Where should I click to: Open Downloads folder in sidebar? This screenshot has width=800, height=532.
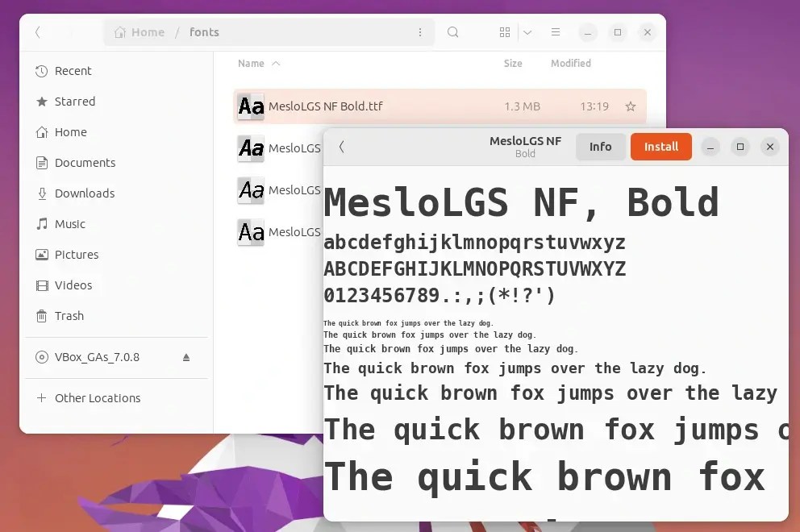tap(116, 193)
